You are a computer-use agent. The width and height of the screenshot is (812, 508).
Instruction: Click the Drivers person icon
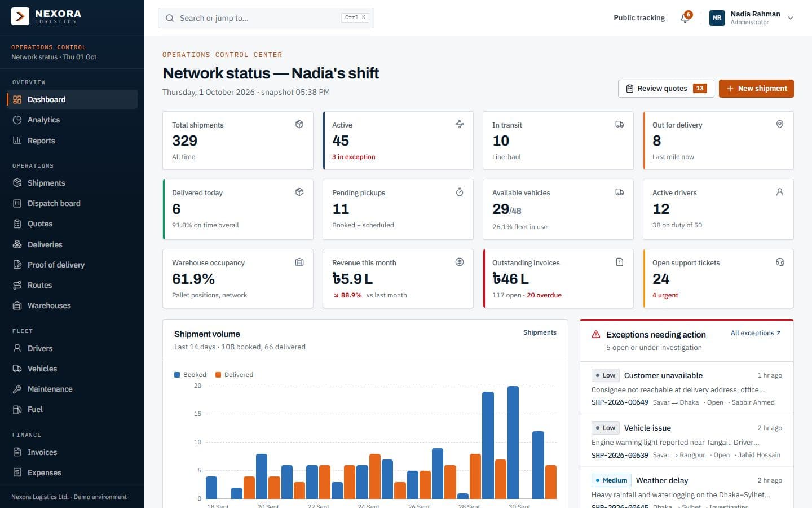point(17,348)
